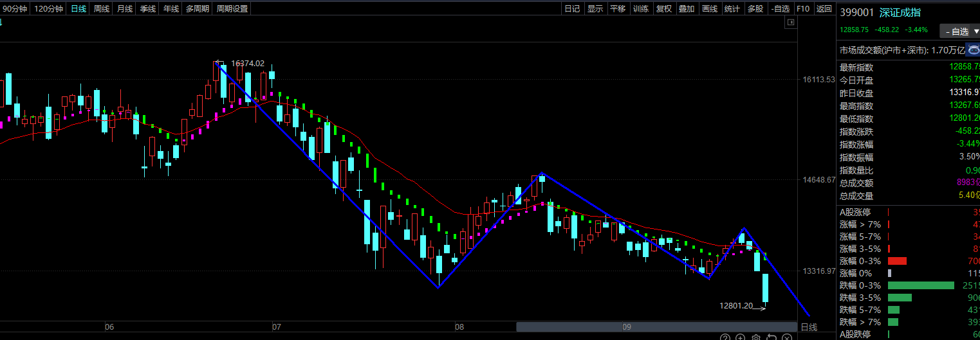The width and height of the screenshot is (980, 340).
Task: Click the 叠加 overlay tool
Action: (x=687, y=8)
